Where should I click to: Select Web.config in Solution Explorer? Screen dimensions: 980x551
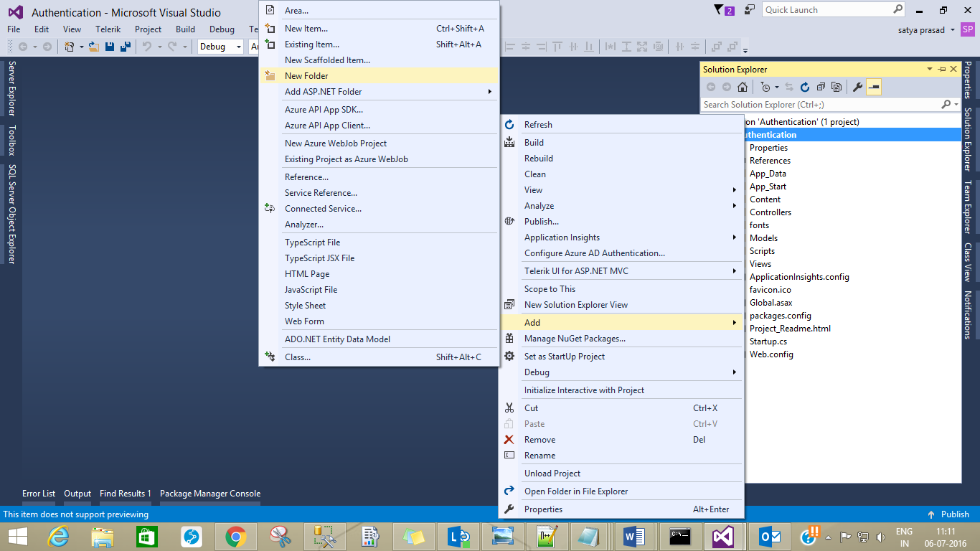click(771, 354)
